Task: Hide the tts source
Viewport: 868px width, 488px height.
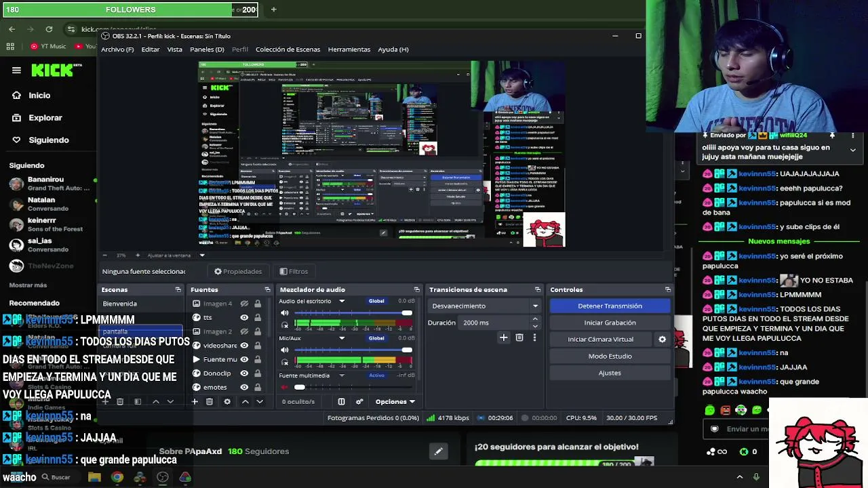Action: [x=244, y=317]
